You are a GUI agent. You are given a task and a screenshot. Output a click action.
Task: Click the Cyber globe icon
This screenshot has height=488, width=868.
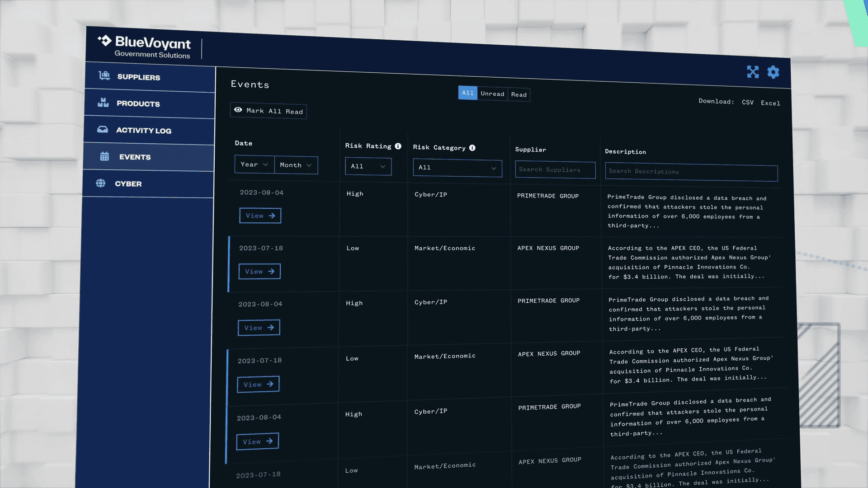(x=101, y=183)
